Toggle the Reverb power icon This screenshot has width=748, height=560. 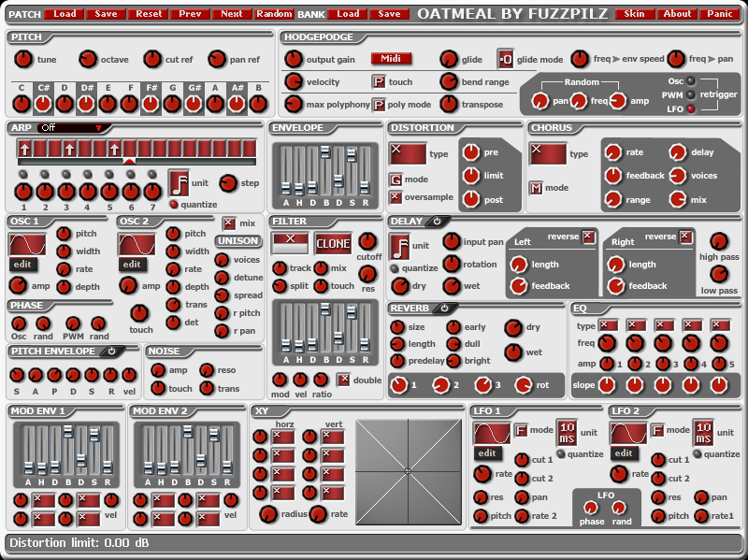[445, 309]
